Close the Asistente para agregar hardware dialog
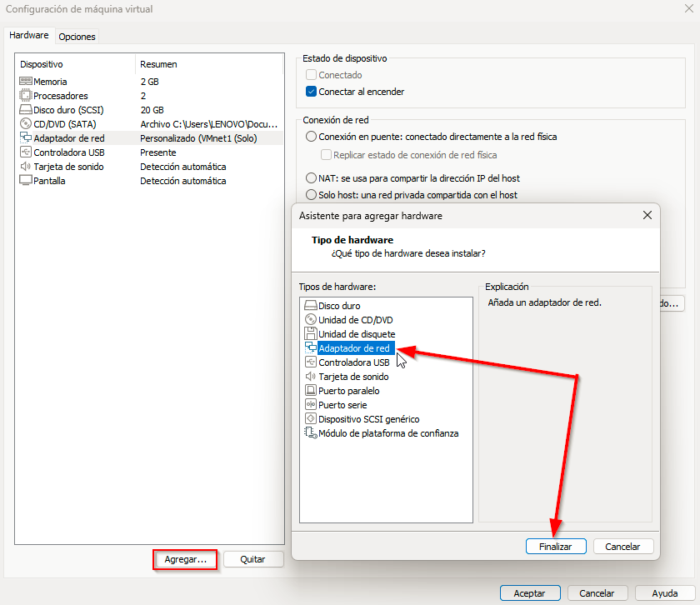This screenshot has height=605, width=700. [647, 215]
